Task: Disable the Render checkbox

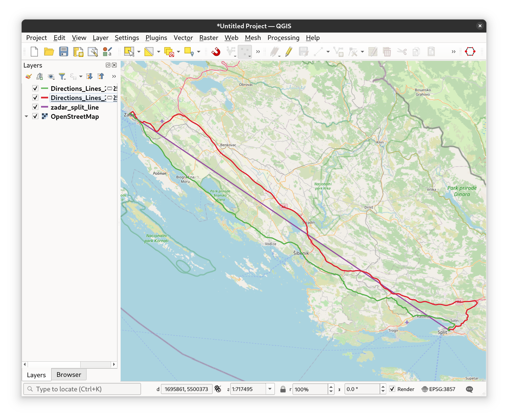Action: [392, 389]
